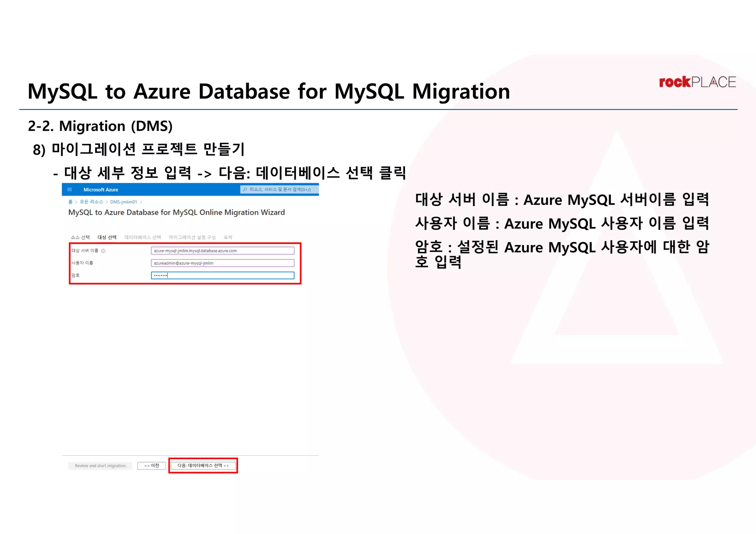Focus the Azure resource search box

pos(279,190)
